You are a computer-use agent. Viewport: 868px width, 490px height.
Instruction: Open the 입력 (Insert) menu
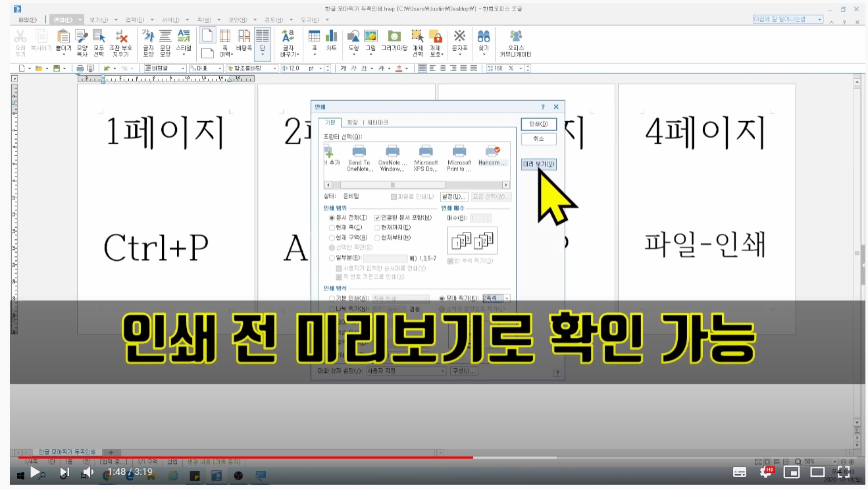click(135, 20)
